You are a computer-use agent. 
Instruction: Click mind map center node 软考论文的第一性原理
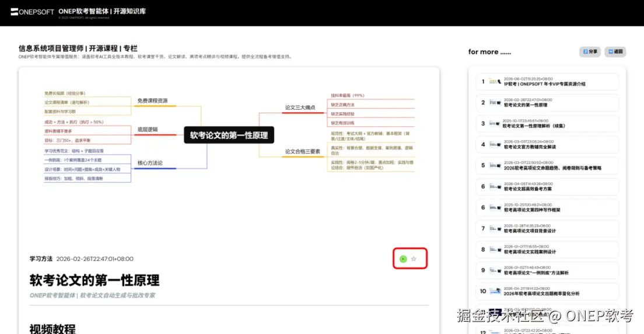229,135
